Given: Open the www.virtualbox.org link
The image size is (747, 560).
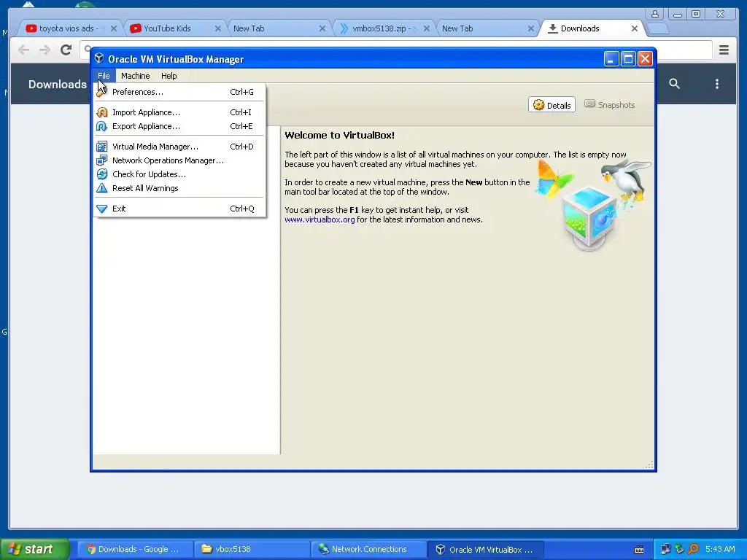Looking at the screenshot, I should tap(320, 219).
